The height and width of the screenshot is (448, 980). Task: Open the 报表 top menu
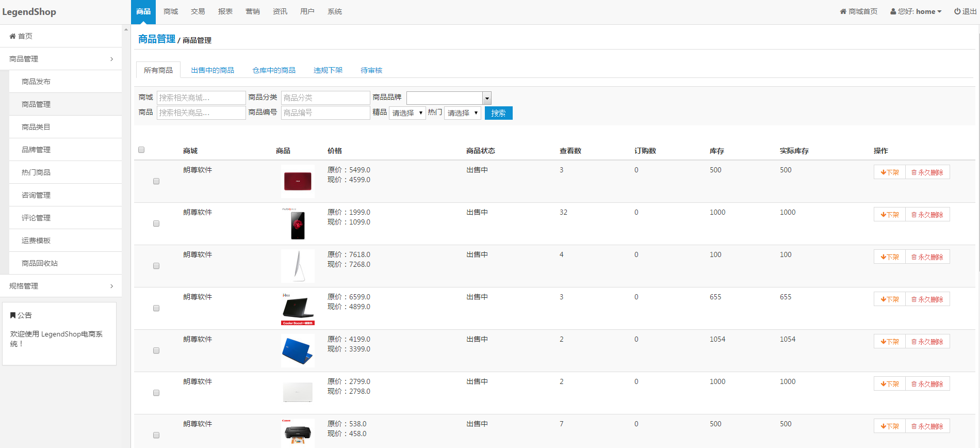(225, 11)
